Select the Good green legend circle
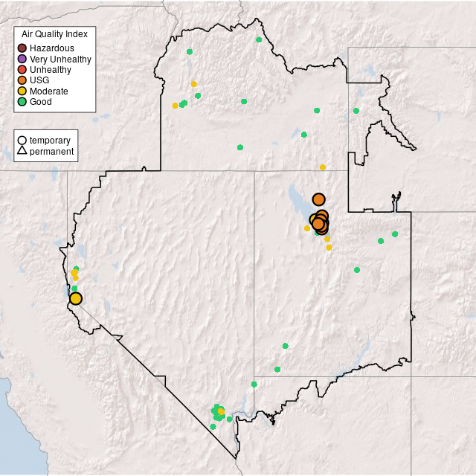Screen dimensions: 476x476 click(x=22, y=102)
